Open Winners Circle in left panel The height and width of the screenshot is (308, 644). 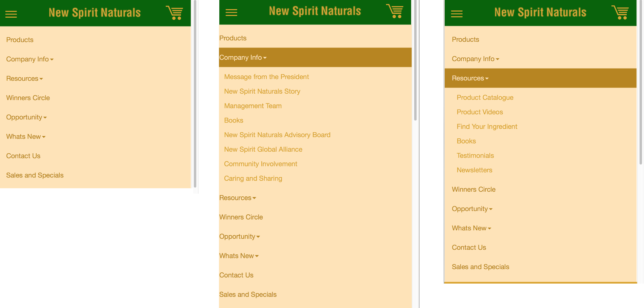pyautogui.click(x=28, y=98)
